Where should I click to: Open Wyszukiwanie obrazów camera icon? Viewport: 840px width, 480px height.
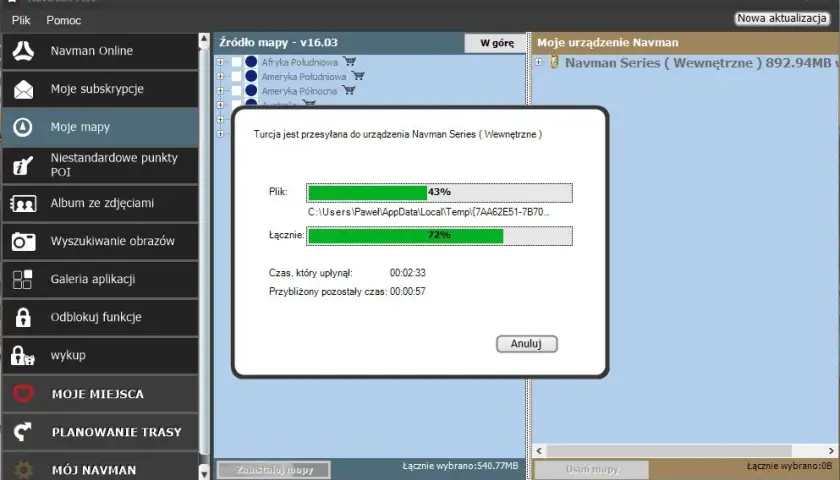(x=23, y=241)
